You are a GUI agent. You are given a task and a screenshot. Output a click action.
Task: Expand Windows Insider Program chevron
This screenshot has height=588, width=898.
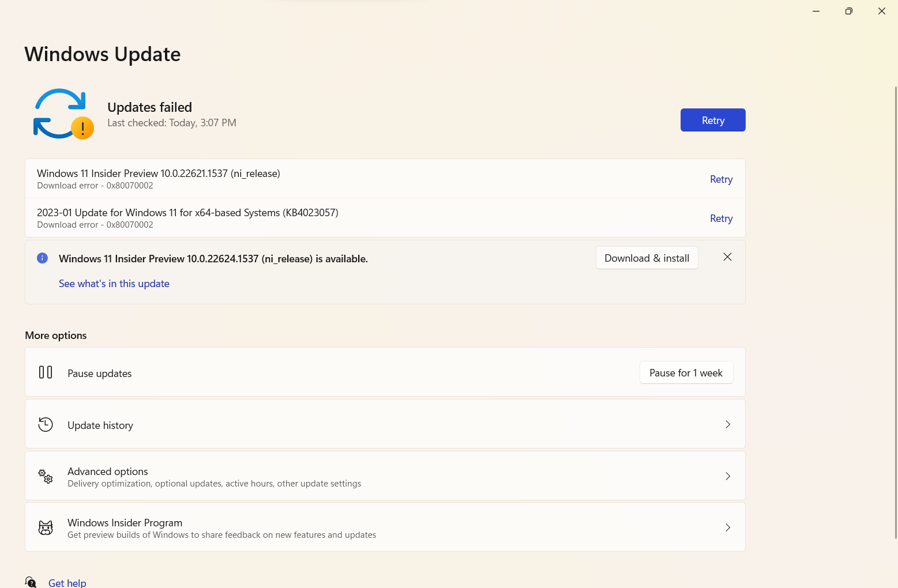(x=727, y=527)
